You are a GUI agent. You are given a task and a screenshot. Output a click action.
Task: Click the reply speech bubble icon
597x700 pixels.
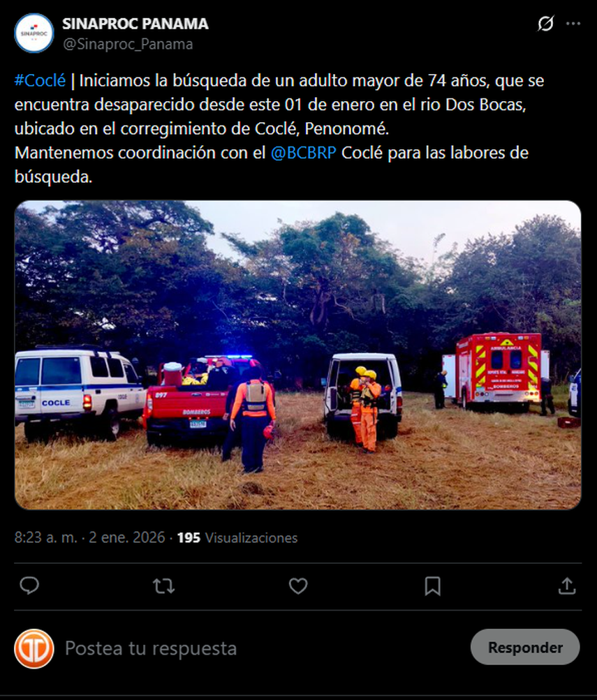point(29,586)
